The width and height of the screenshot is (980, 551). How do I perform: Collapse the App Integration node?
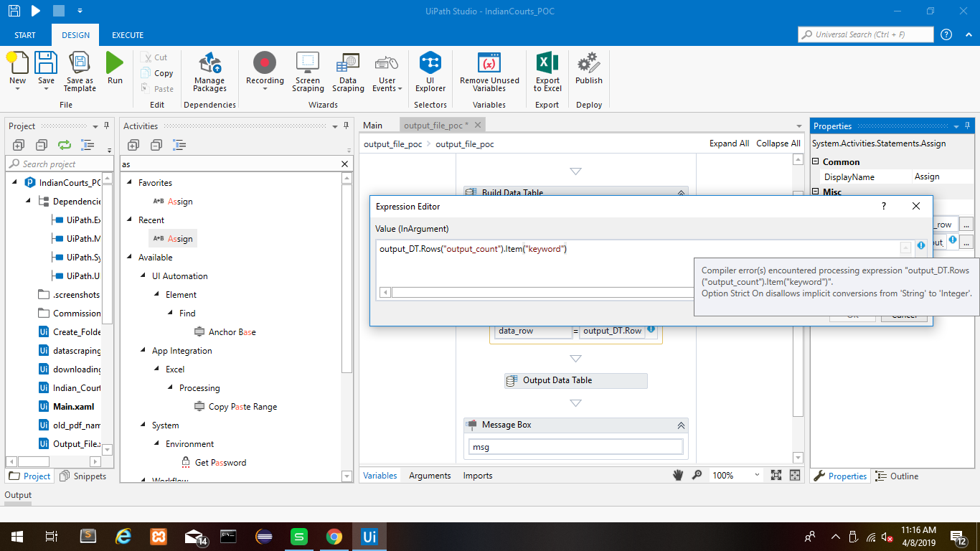[143, 351]
